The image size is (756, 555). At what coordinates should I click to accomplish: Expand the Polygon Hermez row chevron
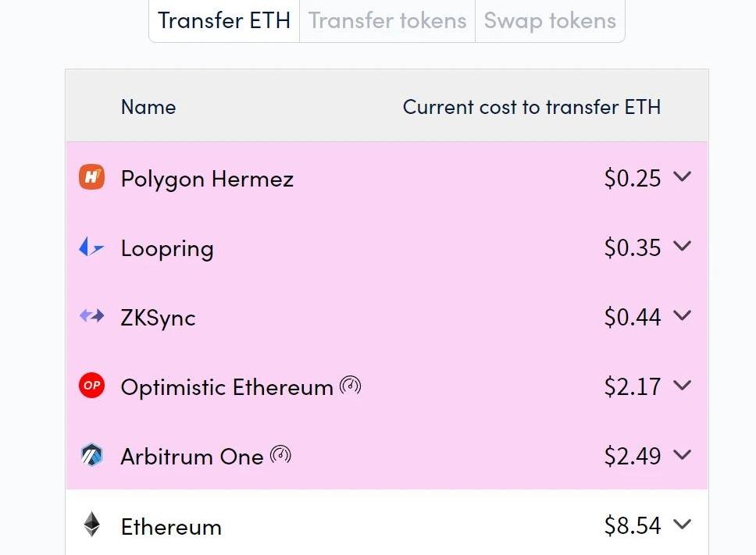[x=682, y=177]
